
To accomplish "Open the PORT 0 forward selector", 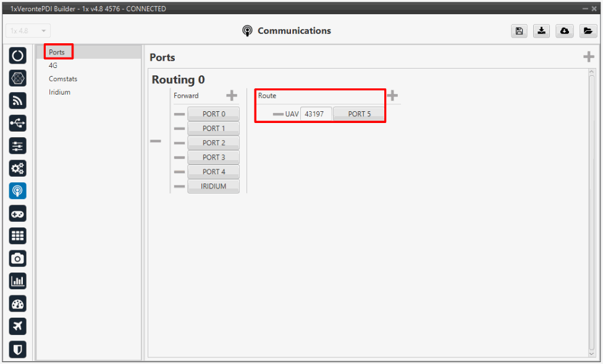I will click(213, 114).
